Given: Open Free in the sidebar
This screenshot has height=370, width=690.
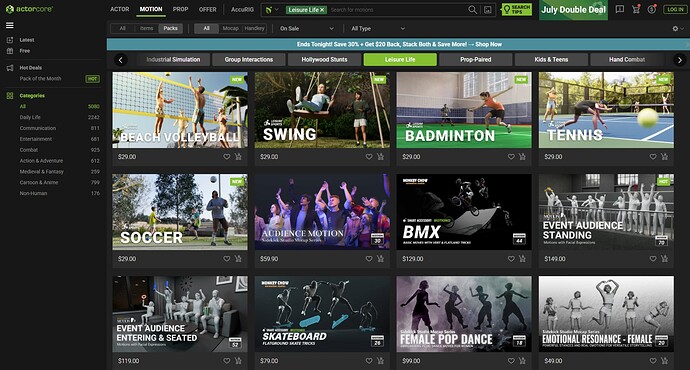Looking at the screenshot, I should coord(25,51).
